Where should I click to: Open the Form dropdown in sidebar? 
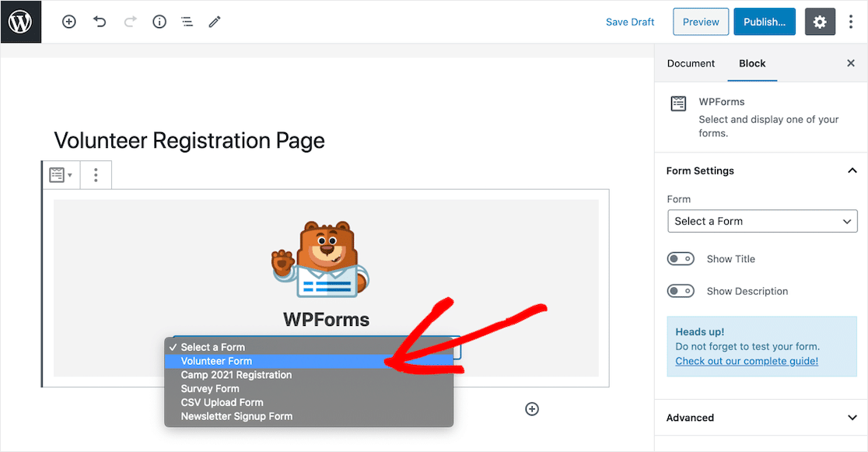762,221
